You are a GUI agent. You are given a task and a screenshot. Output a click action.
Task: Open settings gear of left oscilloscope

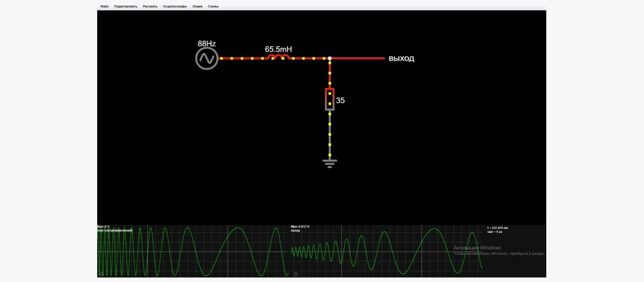pos(101,274)
